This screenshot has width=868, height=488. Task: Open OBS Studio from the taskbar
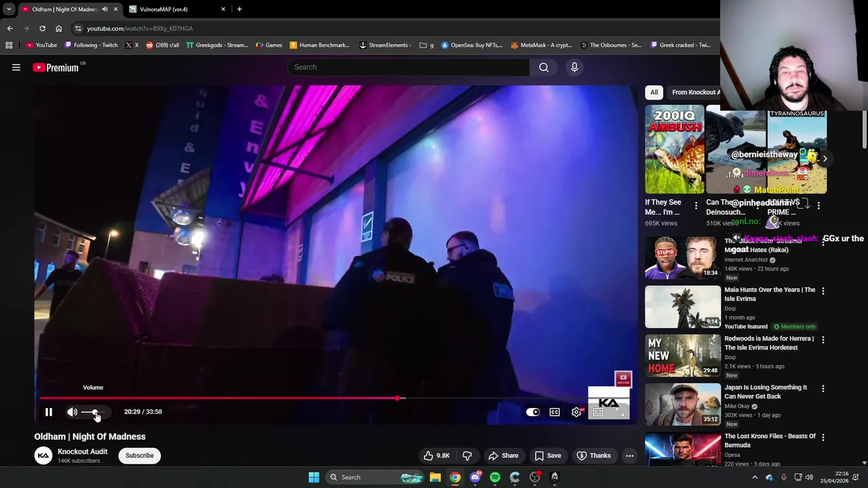tap(534, 477)
